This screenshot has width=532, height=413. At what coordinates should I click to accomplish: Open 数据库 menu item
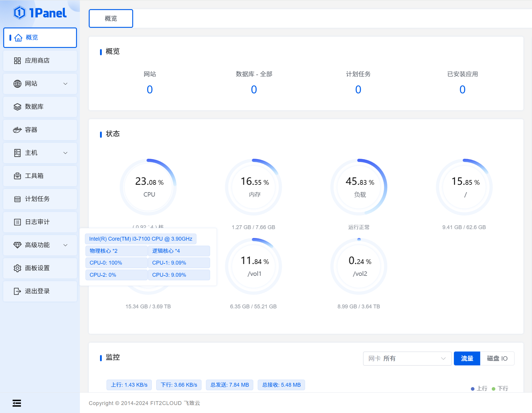pos(40,107)
